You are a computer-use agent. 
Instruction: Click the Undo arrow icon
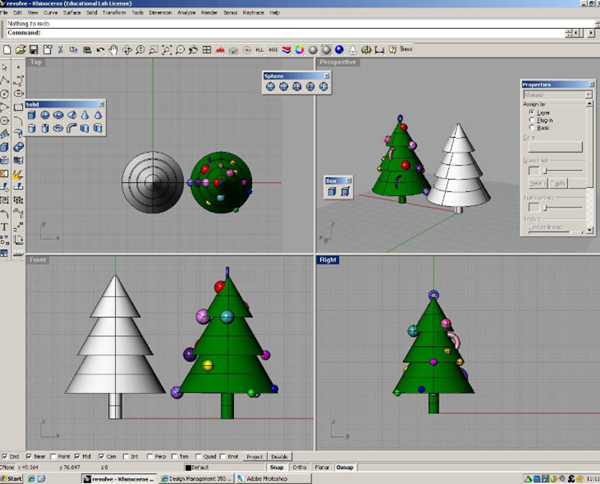click(x=100, y=49)
